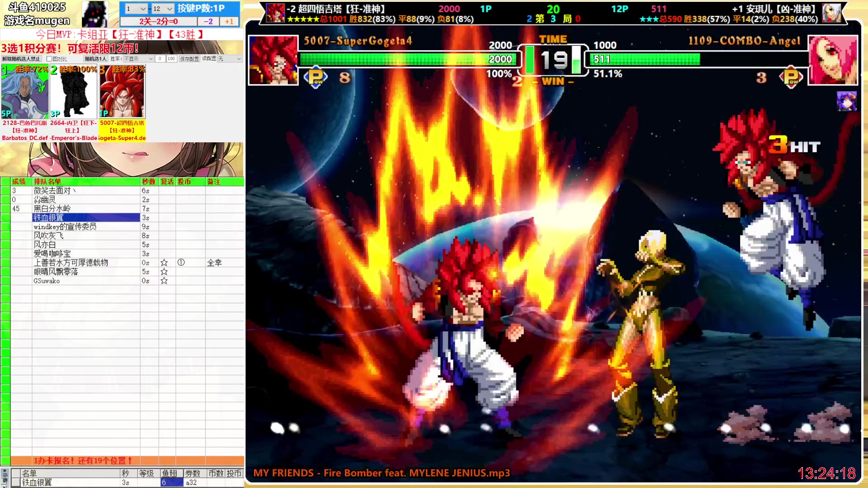Click the 备注 column header
The height and width of the screenshot is (488, 868).
click(225, 182)
